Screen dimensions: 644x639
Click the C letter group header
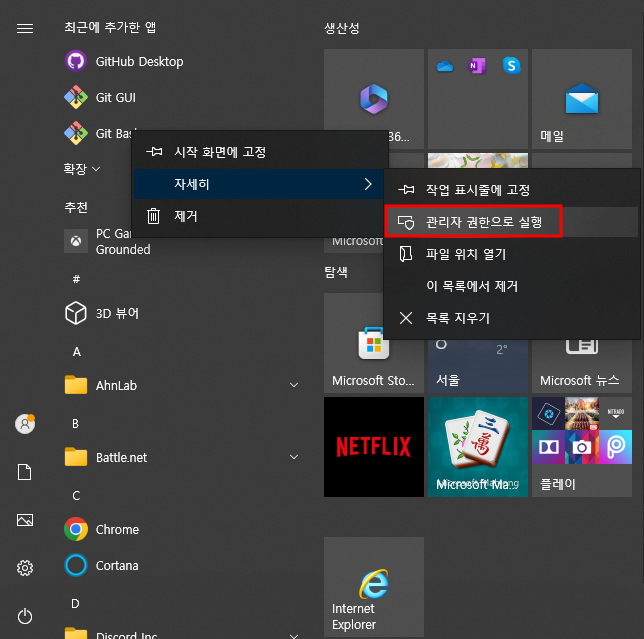point(76,496)
